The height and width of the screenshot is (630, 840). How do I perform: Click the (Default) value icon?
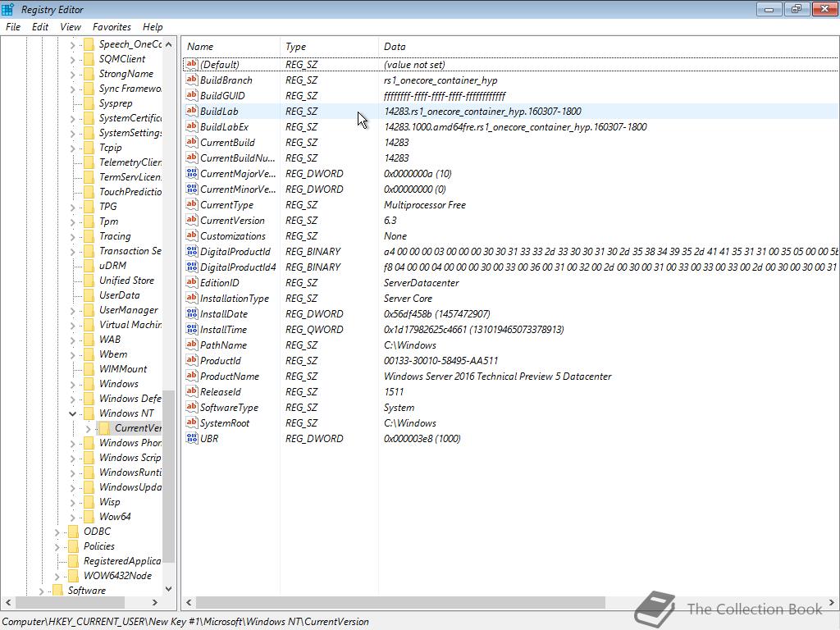191,64
